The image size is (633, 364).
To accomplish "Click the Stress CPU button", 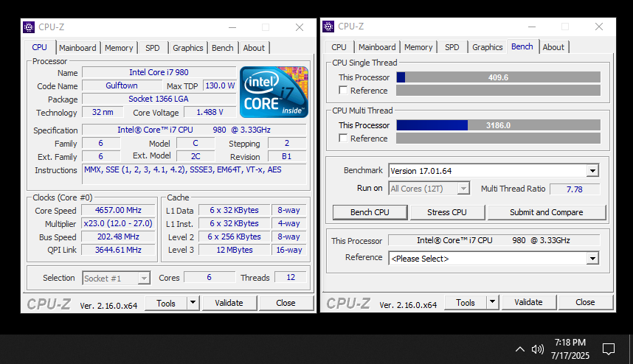I will (447, 212).
